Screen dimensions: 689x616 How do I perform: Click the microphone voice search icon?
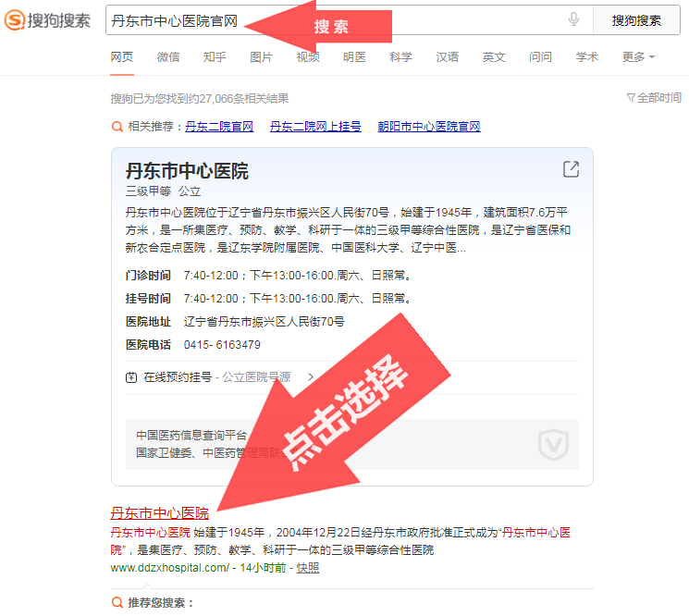pyautogui.click(x=573, y=19)
